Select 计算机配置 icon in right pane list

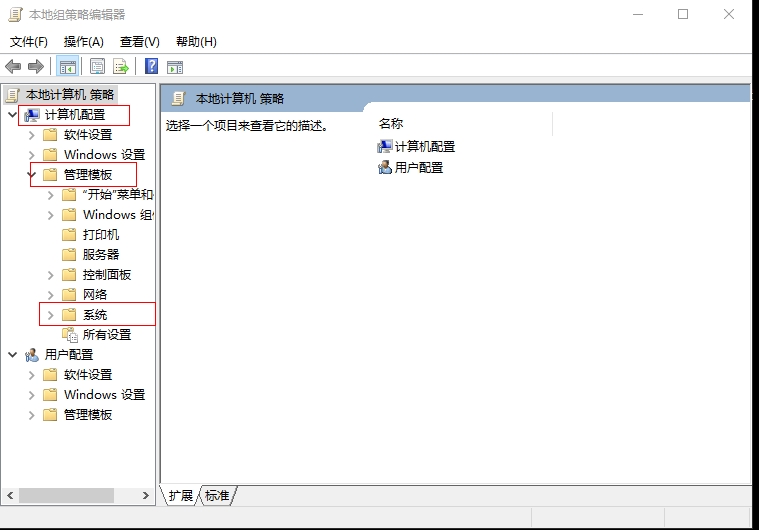tap(385, 147)
